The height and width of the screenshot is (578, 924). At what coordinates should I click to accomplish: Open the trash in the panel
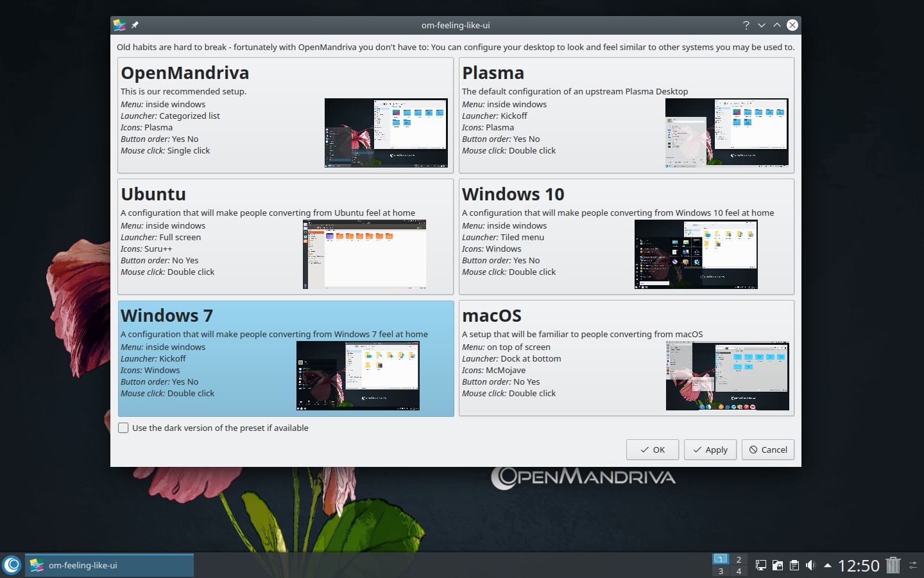pyautogui.click(x=893, y=565)
